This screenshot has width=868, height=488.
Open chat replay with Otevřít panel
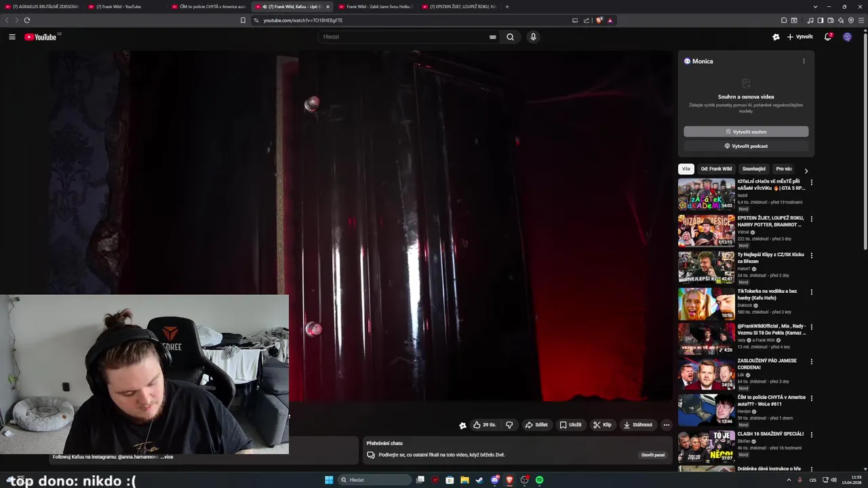pos(653,455)
